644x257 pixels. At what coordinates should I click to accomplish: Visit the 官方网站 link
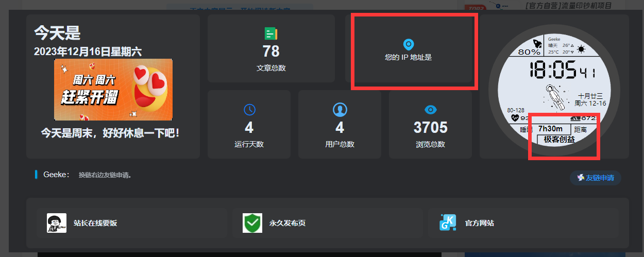pyautogui.click(x=479, y=223)
